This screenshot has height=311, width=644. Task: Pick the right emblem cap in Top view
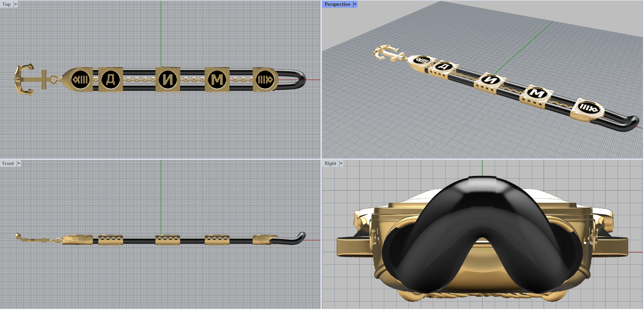pos(265,79)
